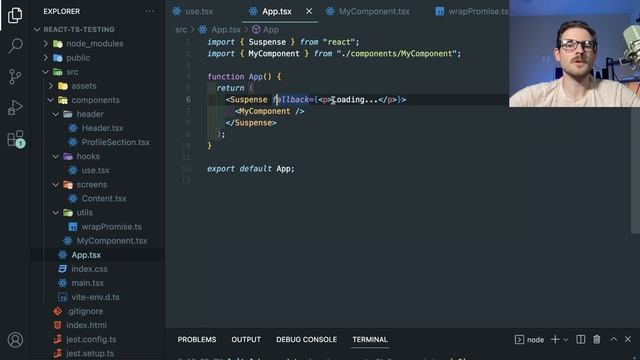
Task: Open index.html in the explorer
Action: [86, 325]
